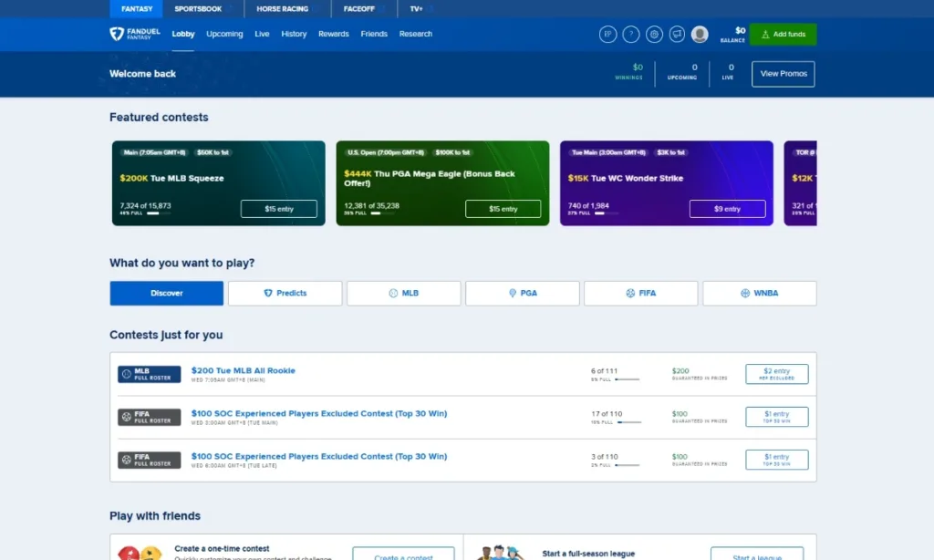Screen dimensions: 934x560
Task: Open the settings gear icon
Action: [x=654, y=35]
